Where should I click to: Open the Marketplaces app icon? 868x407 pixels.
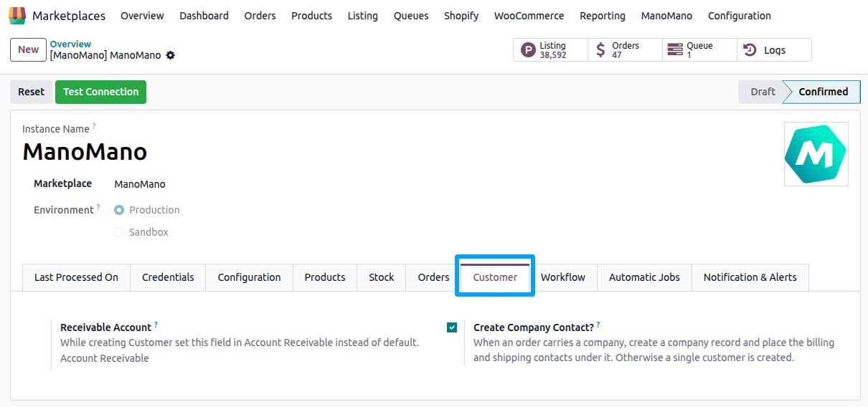tap(17, 15)
